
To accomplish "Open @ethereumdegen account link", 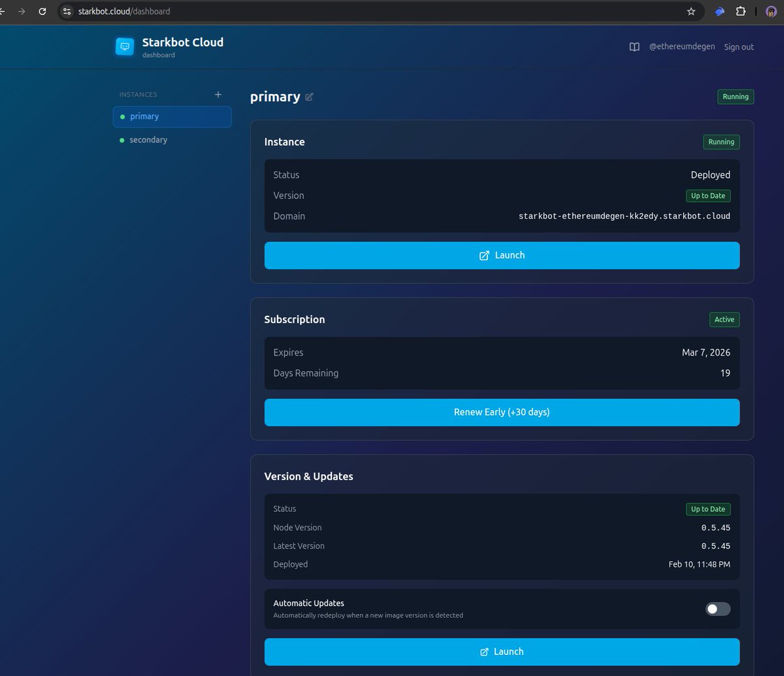I will coord(681,47).
